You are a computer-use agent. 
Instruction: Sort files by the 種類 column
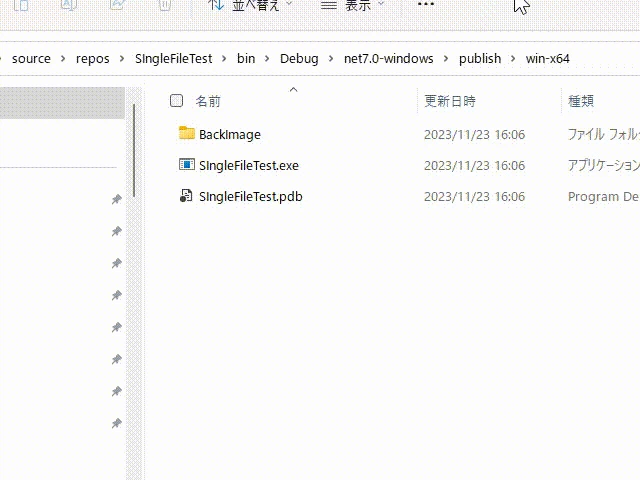pyautogui.click(x=581, y=101)
